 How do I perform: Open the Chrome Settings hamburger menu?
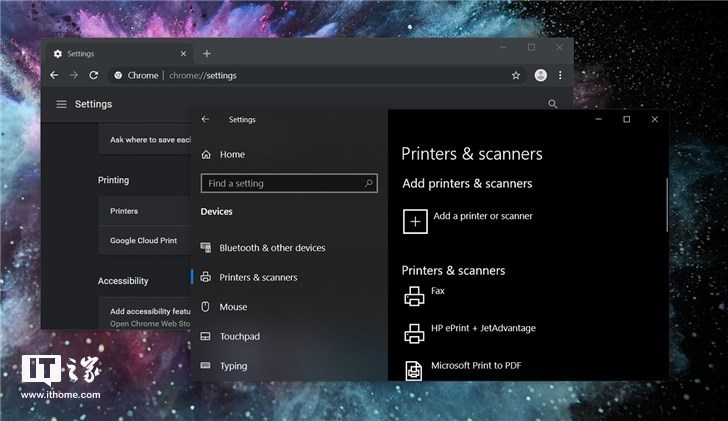(61, 104)
